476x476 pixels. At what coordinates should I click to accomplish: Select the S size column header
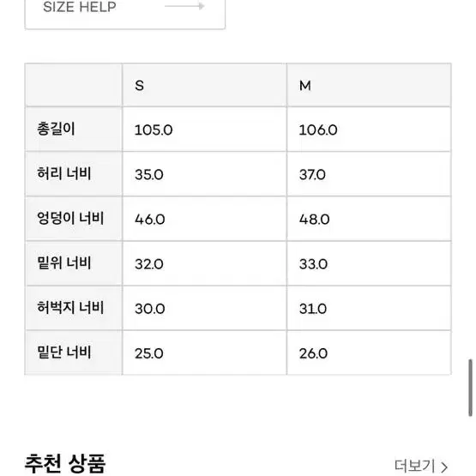click(204, 85)
